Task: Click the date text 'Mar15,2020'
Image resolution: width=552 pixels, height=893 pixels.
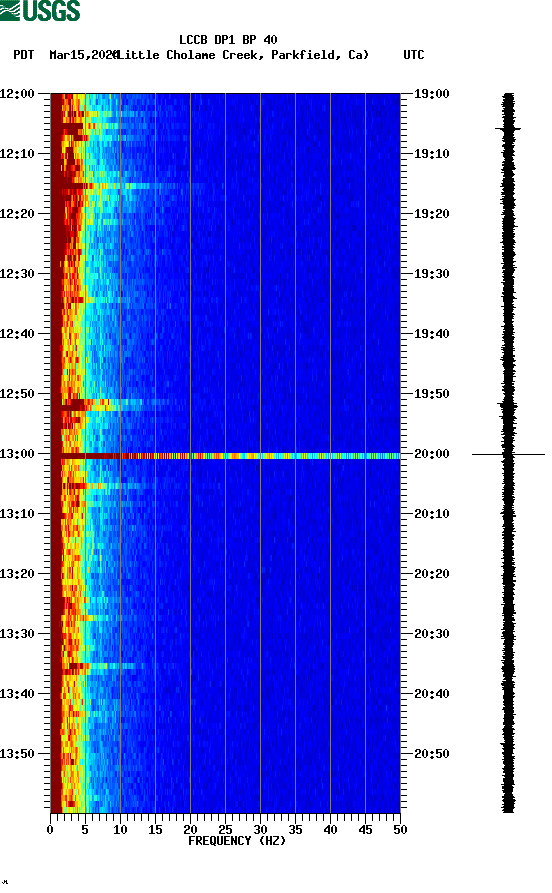Action: pyautogui.click(x=83, y=55)
